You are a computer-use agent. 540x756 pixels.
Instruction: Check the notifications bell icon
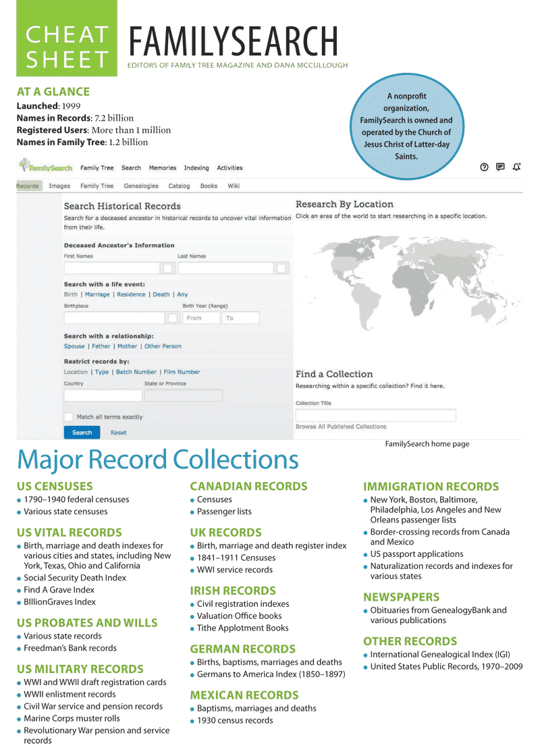point(516,167)
